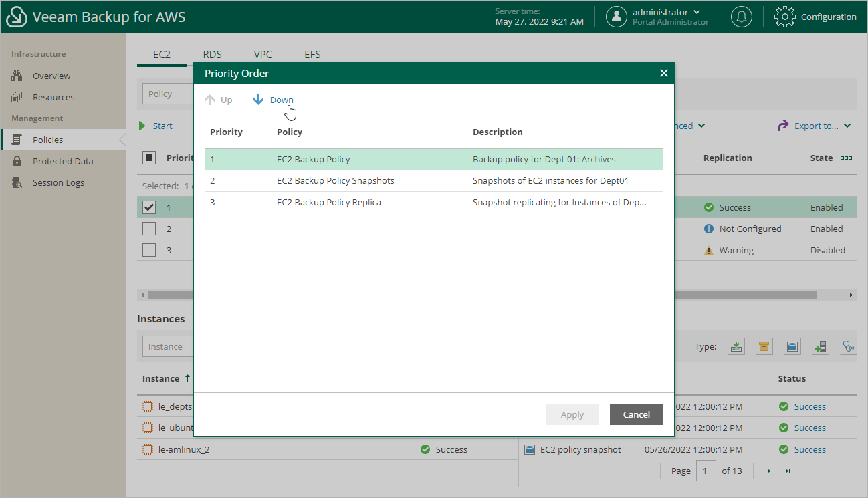Screen dimensions: 868x498
Task: Select the stethoscope health-check filter icon
Action: [x=847, y=346]
